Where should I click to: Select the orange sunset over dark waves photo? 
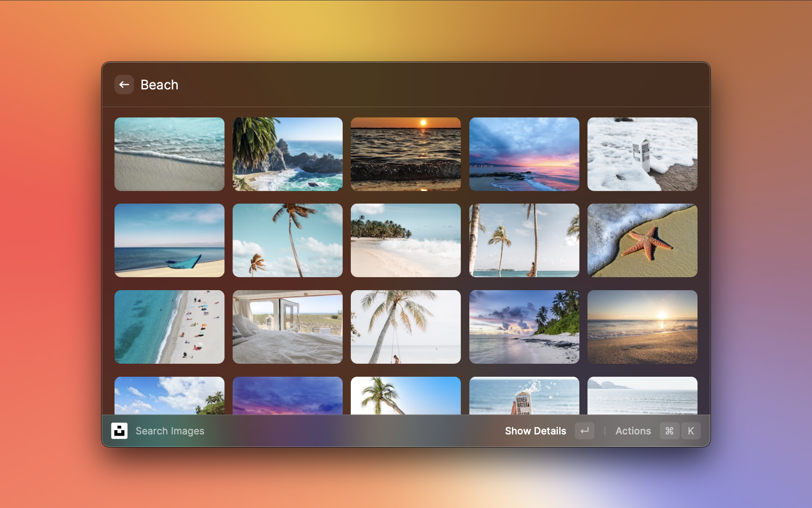pos(406,154)
